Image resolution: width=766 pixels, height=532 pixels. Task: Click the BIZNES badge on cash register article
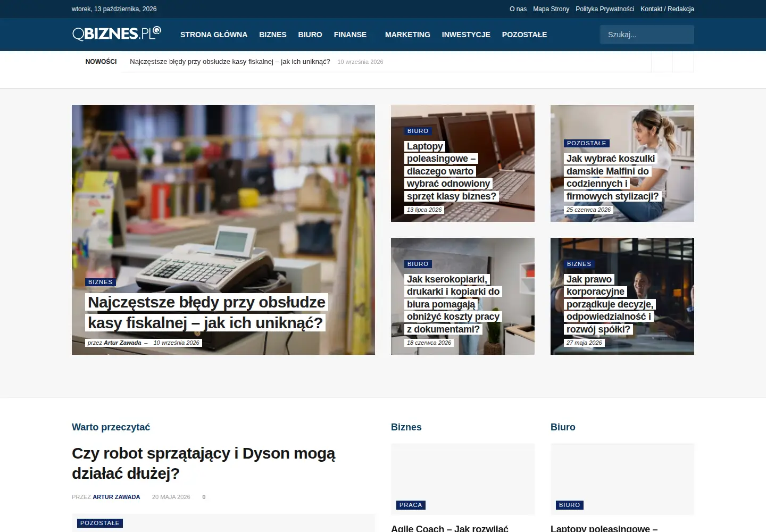[101, 282]
